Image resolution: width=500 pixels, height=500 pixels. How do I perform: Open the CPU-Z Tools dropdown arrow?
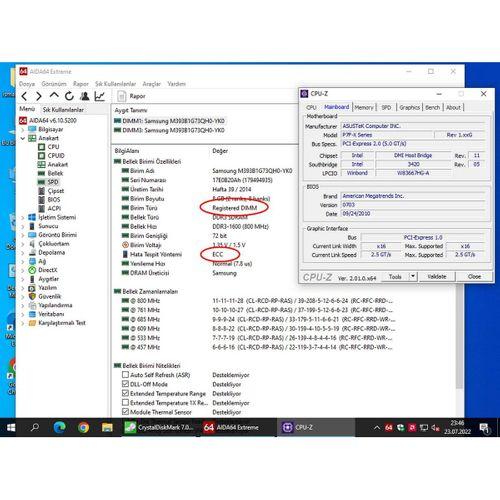(x=413, y=276)
